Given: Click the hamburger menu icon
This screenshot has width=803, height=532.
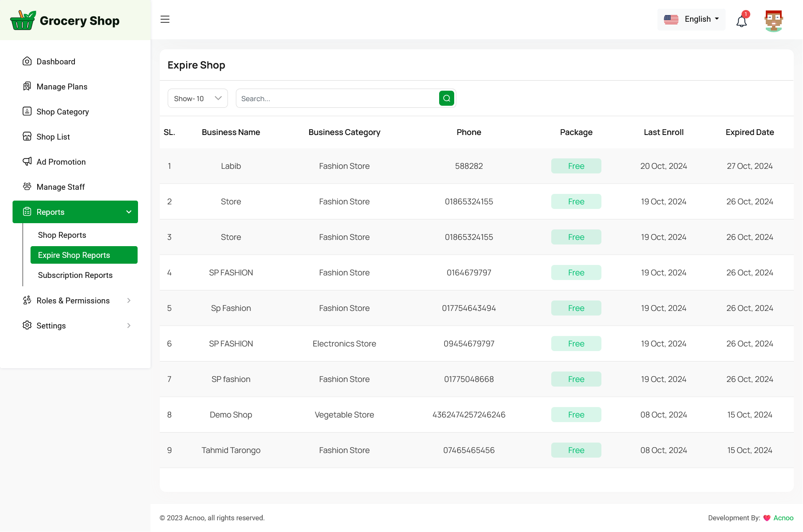Looking at the screenshot, I should [x=165, y=19].
